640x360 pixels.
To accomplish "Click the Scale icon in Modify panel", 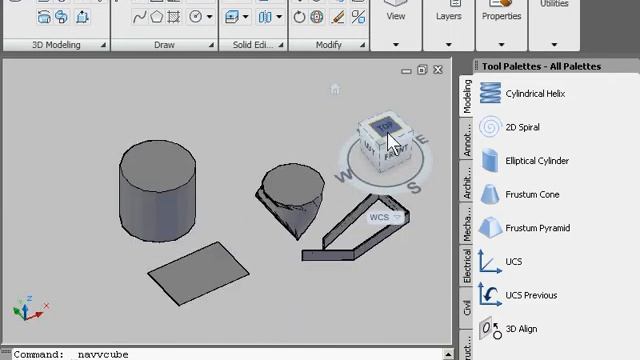I will coord(358,17).
